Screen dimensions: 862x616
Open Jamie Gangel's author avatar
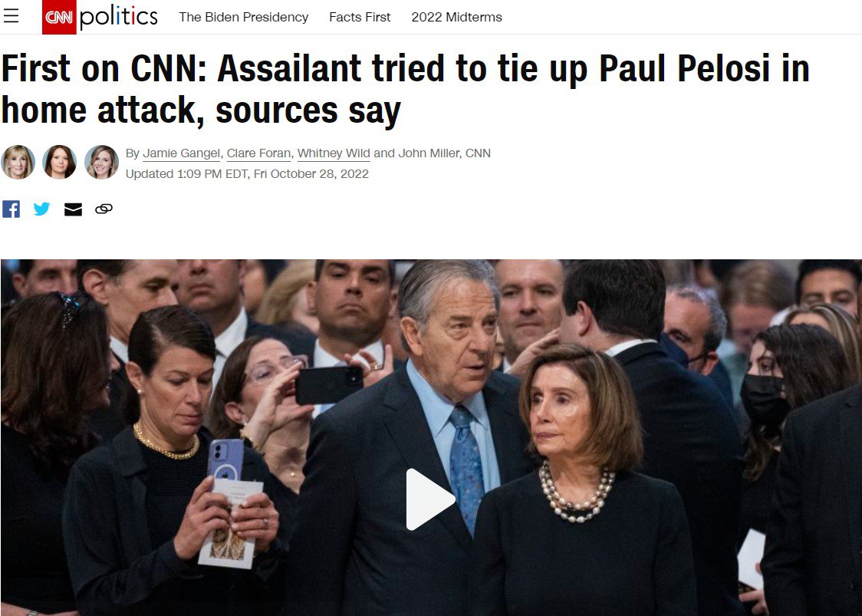[18, 163]
